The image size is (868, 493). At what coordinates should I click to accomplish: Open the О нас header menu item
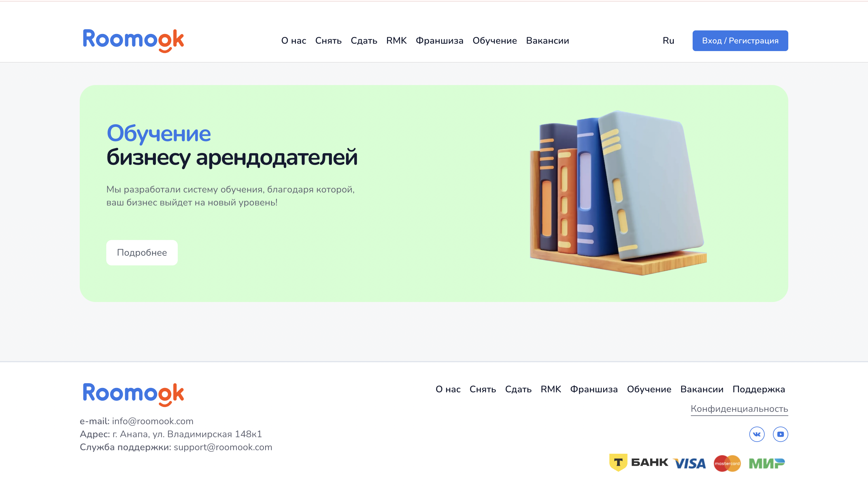[x=293, y=41]
